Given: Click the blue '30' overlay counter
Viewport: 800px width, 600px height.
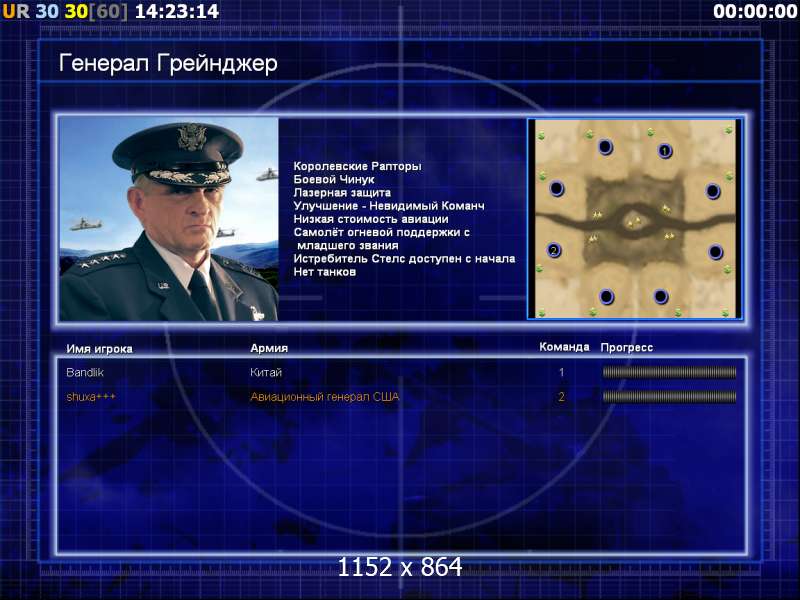Looking at the screenshot, I should click(x=47, y=11).
